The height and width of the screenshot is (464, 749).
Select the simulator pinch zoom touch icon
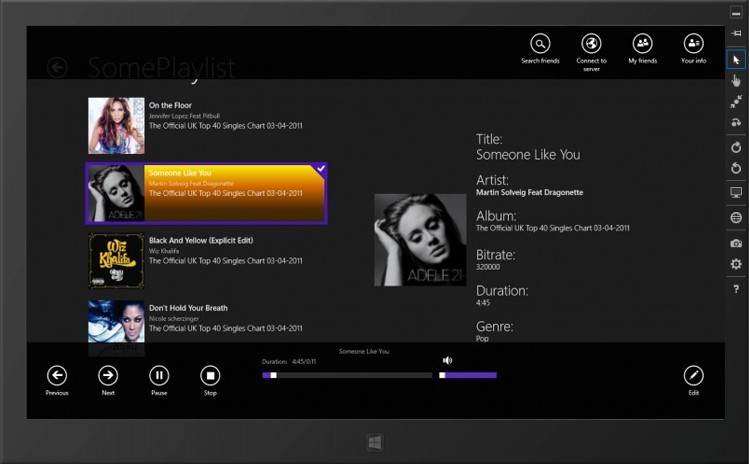[x=736, y=102]
